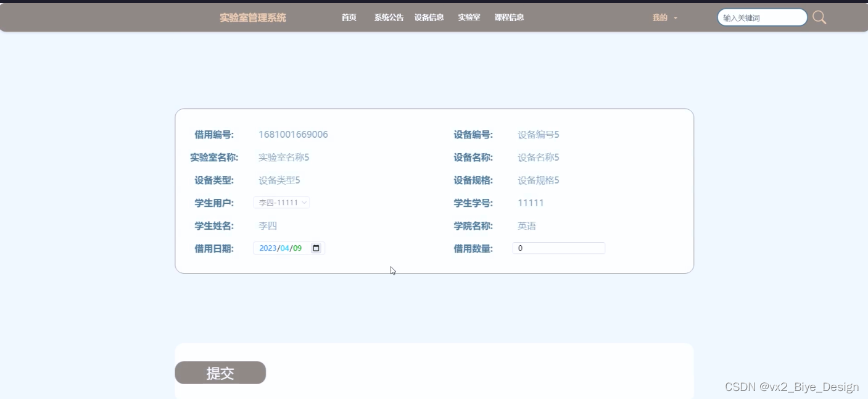Viewport: 868px width, 399px height.
Task: Click the 学院名称 value 英语
Action: click(x=527, y=226)
